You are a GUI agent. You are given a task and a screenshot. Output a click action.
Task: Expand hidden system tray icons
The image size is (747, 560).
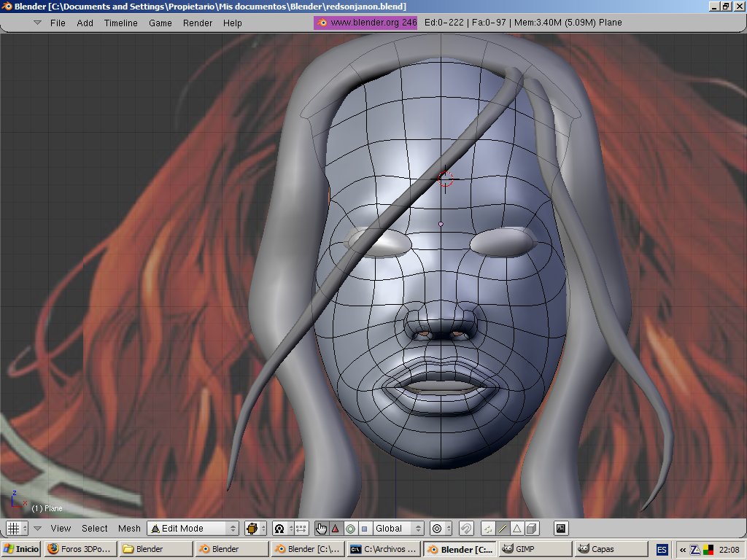point(683,550)
